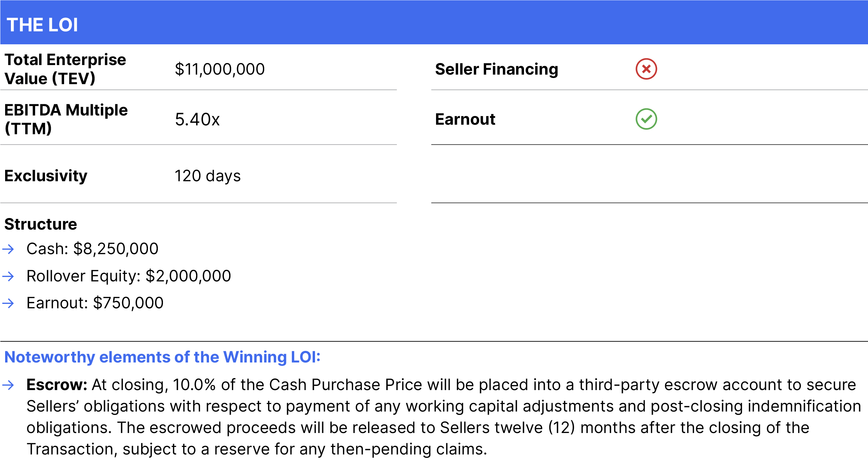The height and width of the screenshot is (464, 868).
Task: Select the THE LOI header title
Action: click(42, 25)
